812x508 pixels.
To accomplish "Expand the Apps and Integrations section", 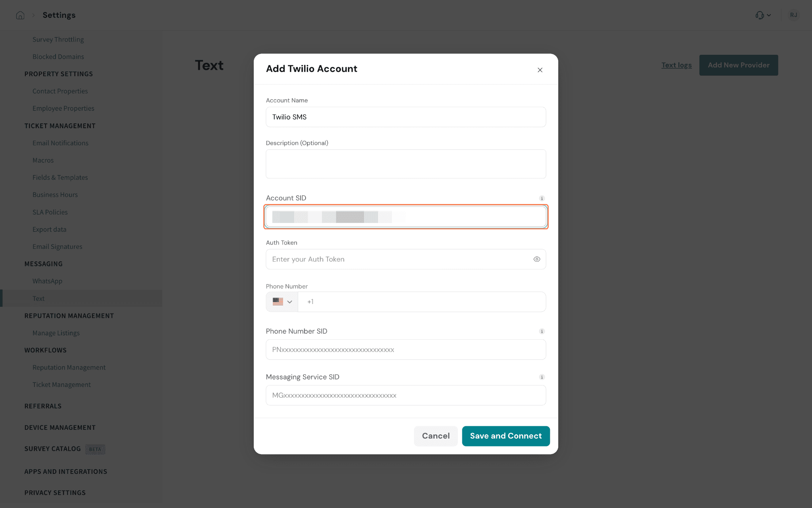I will tap(66, 471).
